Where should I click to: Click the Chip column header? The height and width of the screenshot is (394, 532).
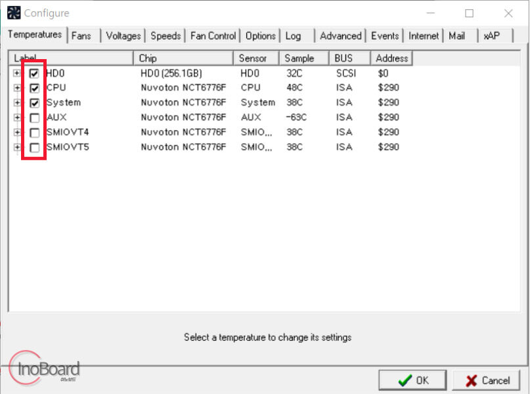(183, 58)
